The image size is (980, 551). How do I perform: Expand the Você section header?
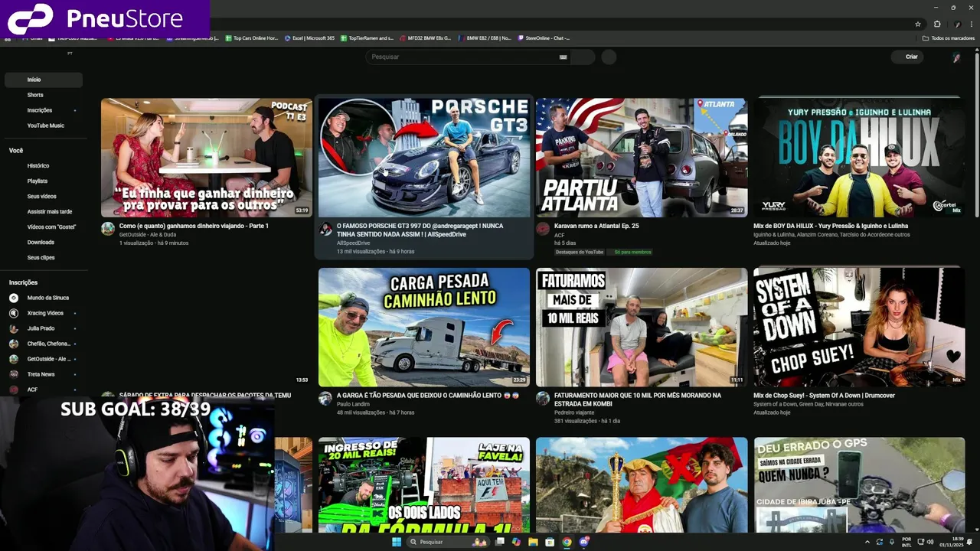16,151
